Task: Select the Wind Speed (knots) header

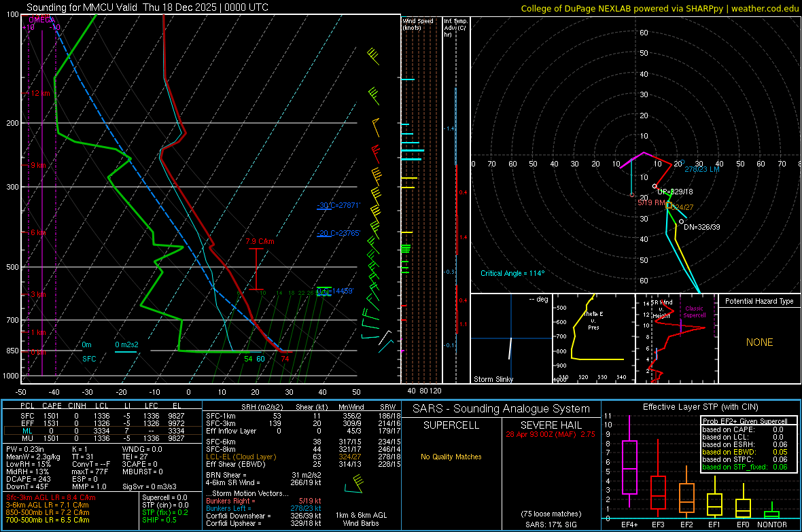Action: click(x=418, y=24)
